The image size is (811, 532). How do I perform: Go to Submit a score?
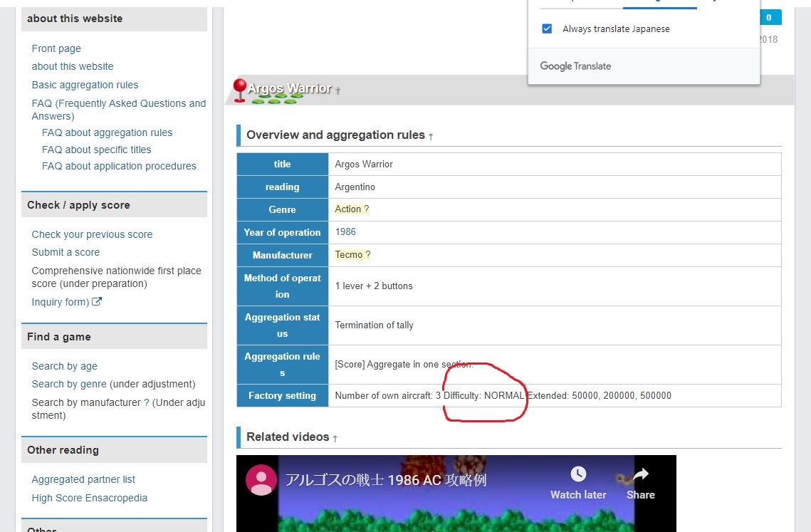66,252
